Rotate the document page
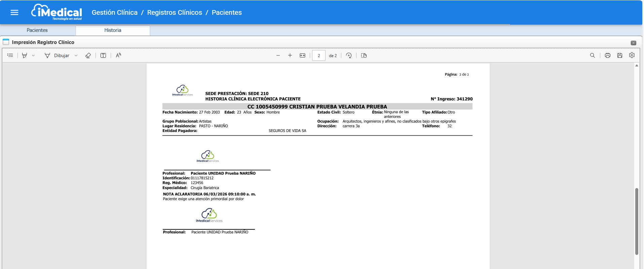The height and width of the screenshot is (269, 644). pos(349,55)
